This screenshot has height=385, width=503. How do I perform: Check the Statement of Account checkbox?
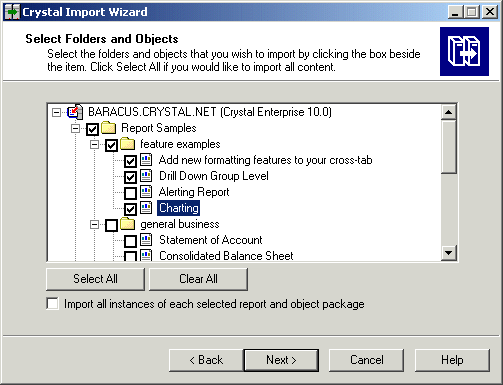coord(130,241)
